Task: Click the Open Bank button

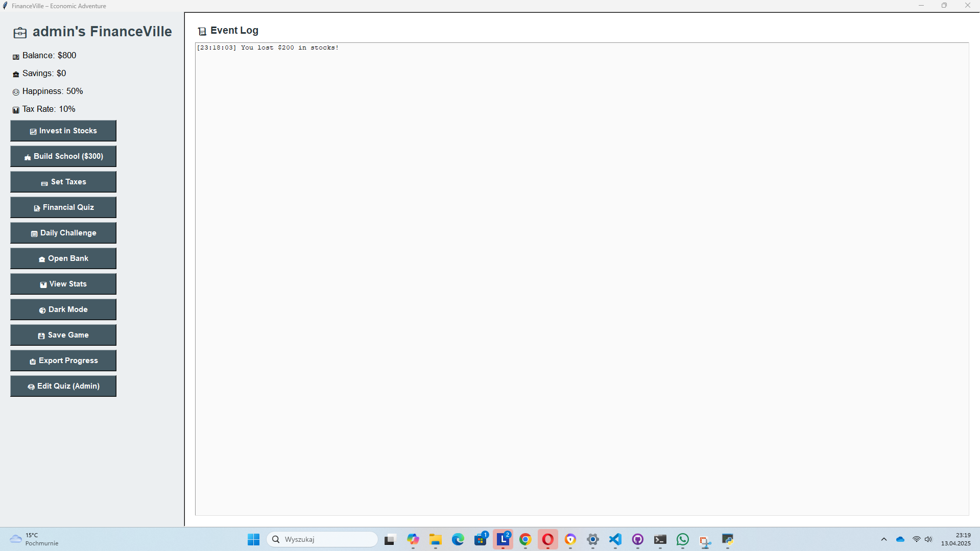Action: (x=63, y=258)
